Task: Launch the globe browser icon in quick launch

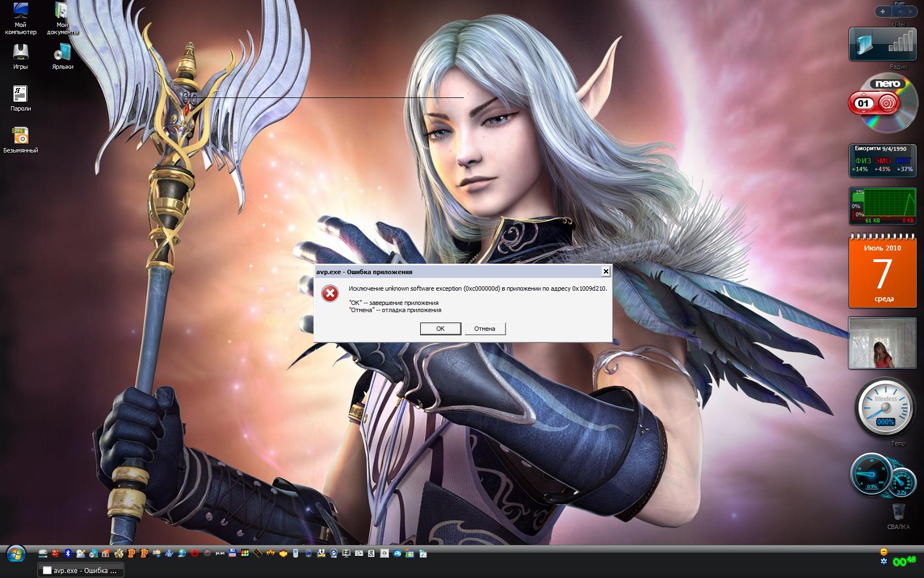Action: pos(182,553)
